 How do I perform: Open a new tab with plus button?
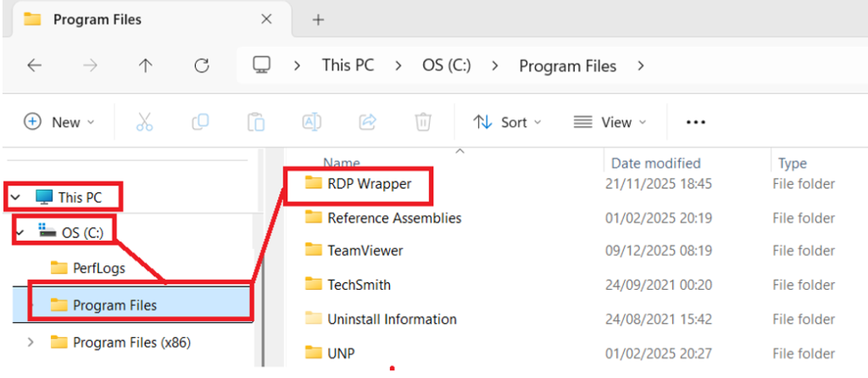click(x=319, y=19)
